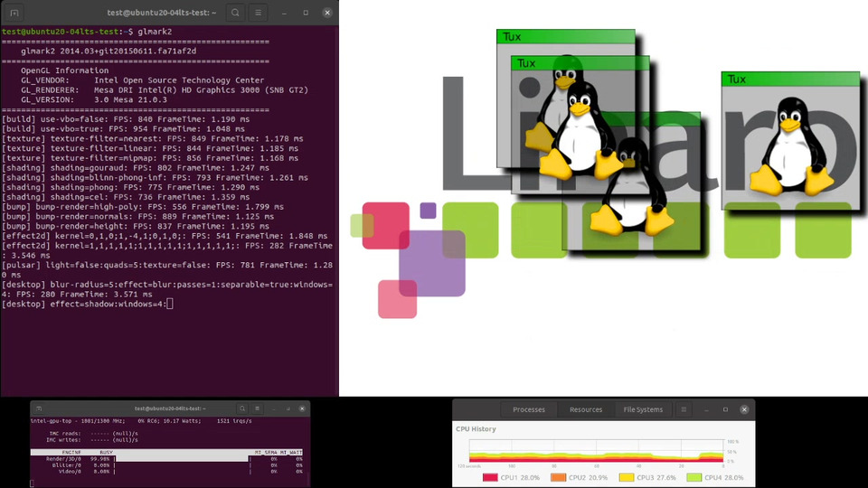This screenshot has width=868, height=488.
Task: Click the yellow CPU3 color swatch
Action: click(626, 477)
